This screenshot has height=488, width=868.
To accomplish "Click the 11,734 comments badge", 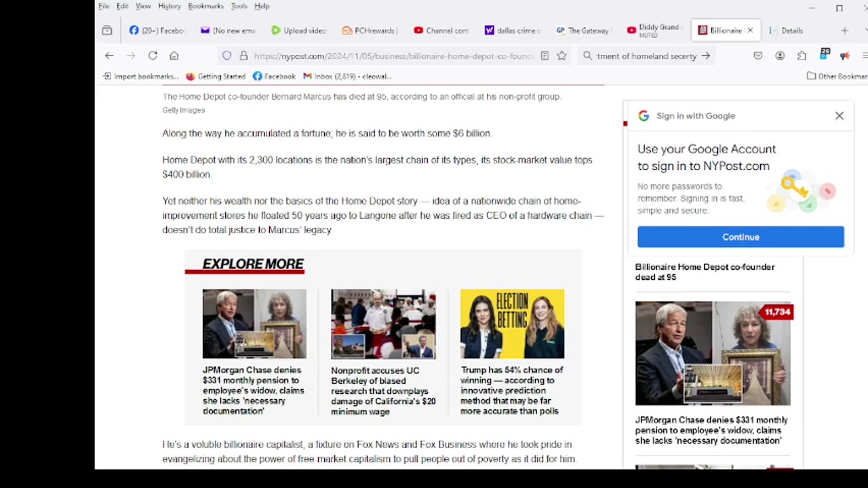I will click(x=776, y=312).
